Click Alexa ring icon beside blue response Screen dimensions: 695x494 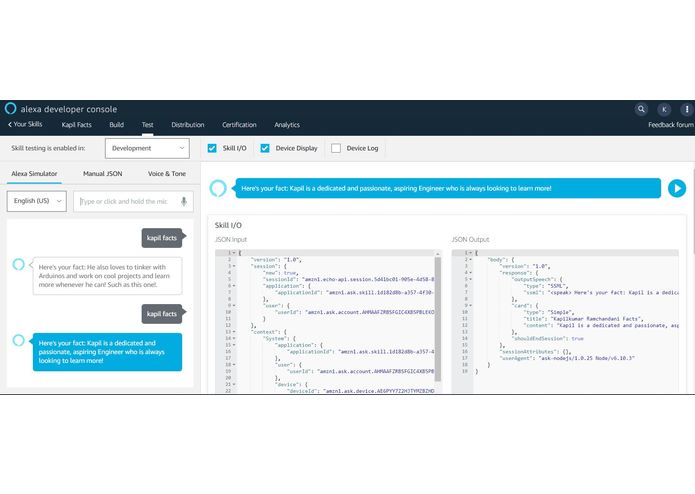tap(18, 340)
